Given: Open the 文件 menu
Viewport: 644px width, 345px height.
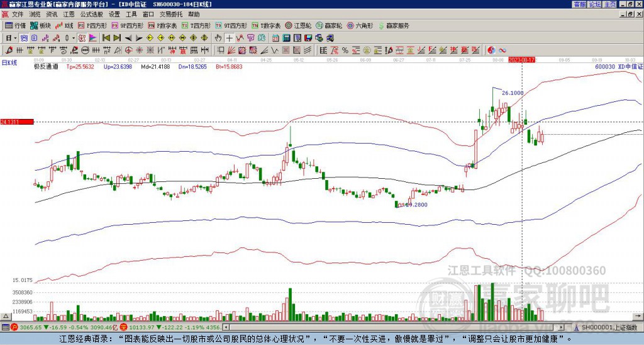Looking at the screenshot, I should coord(18,14).
